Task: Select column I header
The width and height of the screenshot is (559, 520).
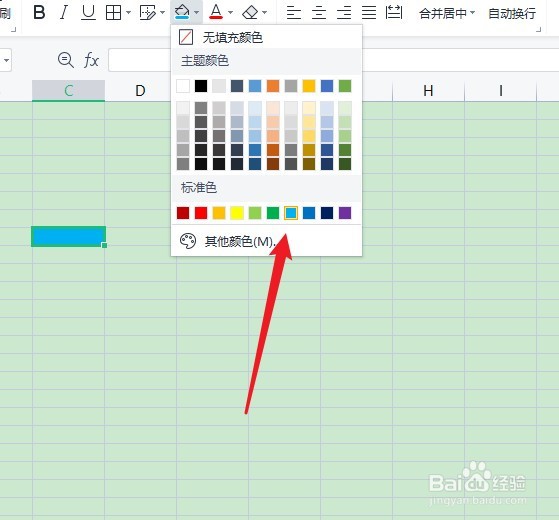Action: 501,91
